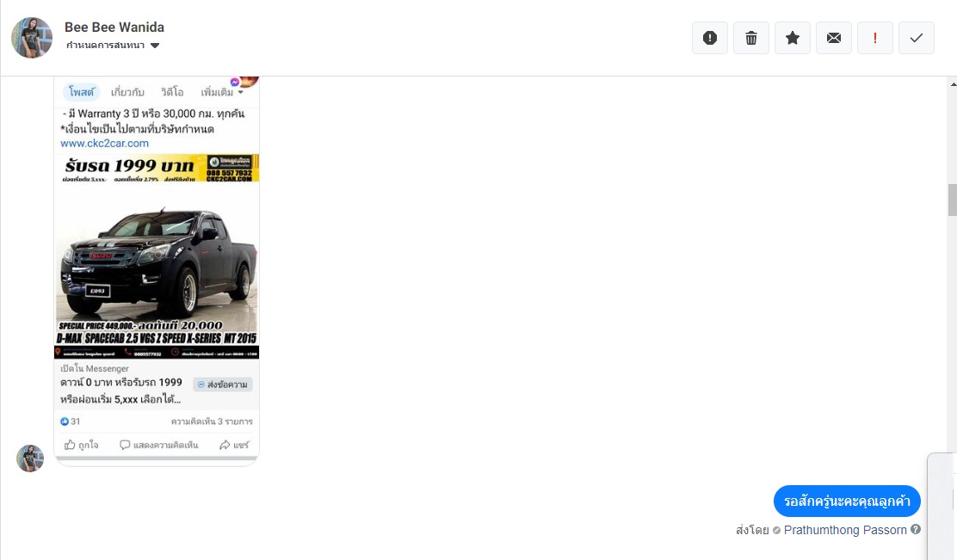Screen dimensions: 957x560
Task: Open www.ckc2car.com link
Action: pos(104,144)
